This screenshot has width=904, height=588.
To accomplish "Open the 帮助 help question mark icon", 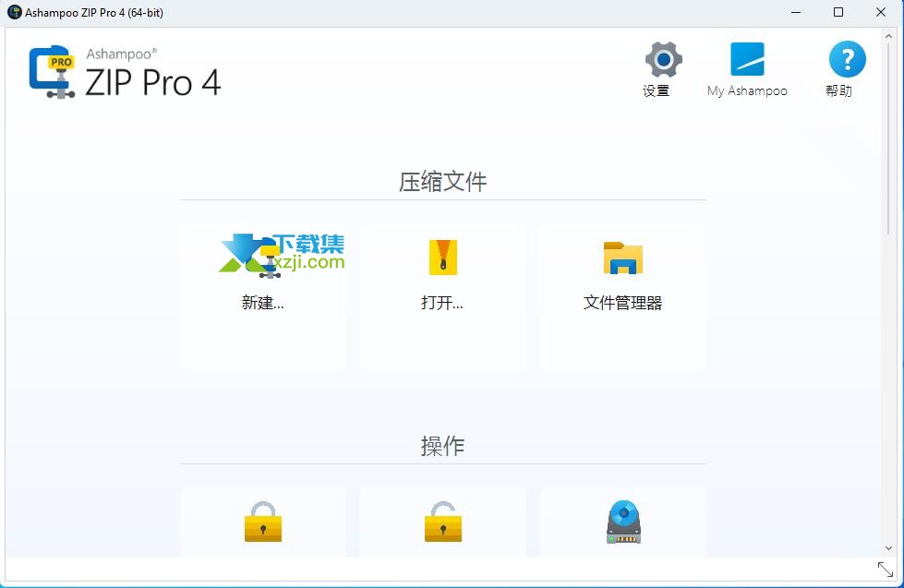I will (x=847, y=59).
